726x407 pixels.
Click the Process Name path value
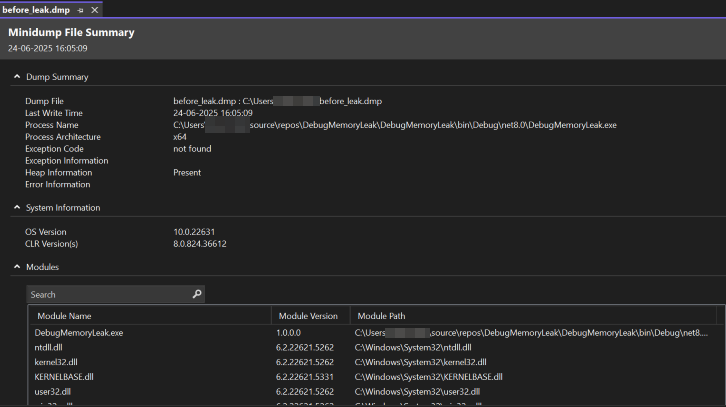tap(394, 125)
